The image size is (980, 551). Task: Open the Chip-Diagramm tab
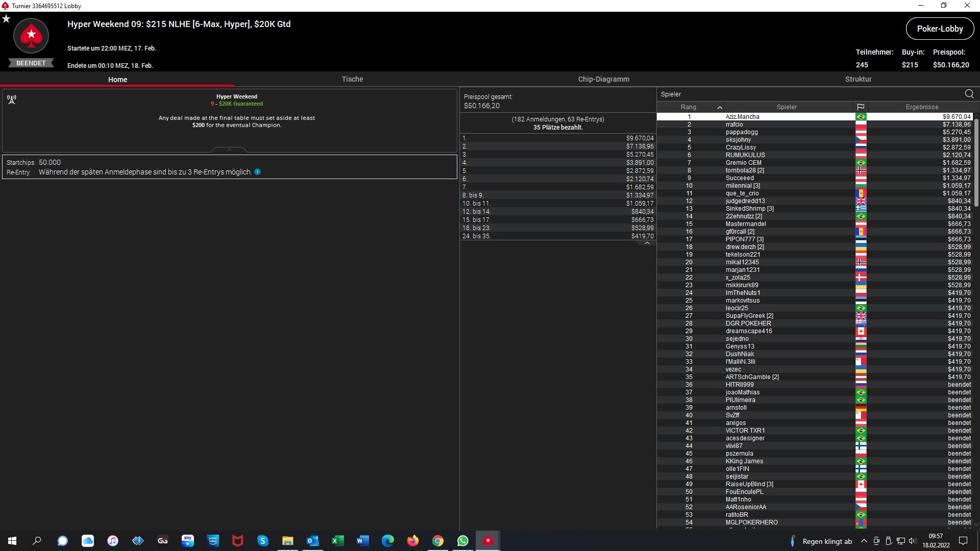click(x=603, y=79)
